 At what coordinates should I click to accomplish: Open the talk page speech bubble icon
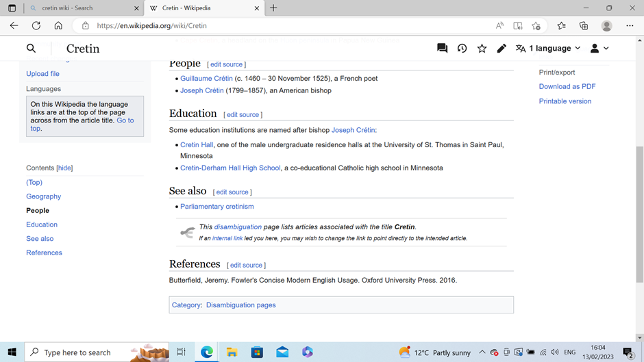click(x=442, y=49)
